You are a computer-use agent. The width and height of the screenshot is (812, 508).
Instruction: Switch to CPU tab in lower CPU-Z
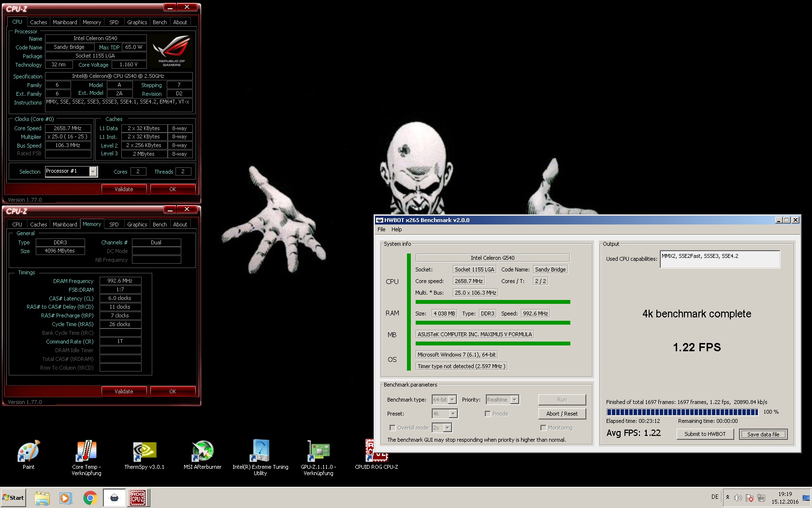(17, 224)
